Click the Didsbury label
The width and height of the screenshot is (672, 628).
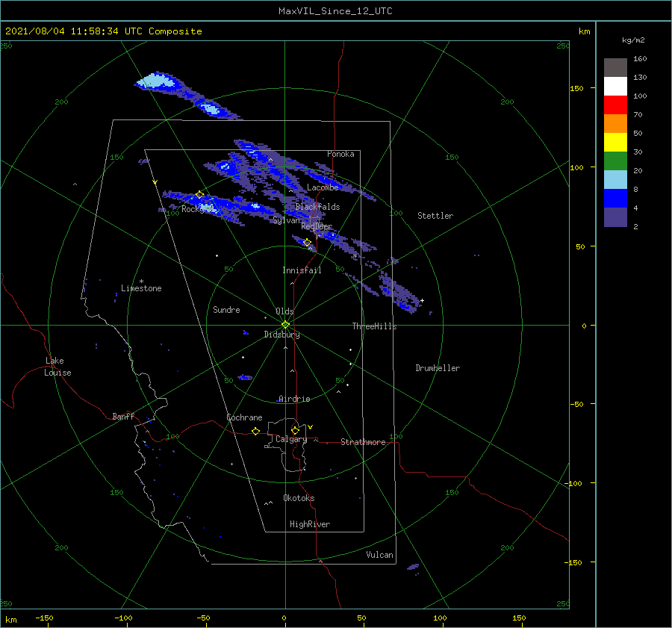coord(281,335)
